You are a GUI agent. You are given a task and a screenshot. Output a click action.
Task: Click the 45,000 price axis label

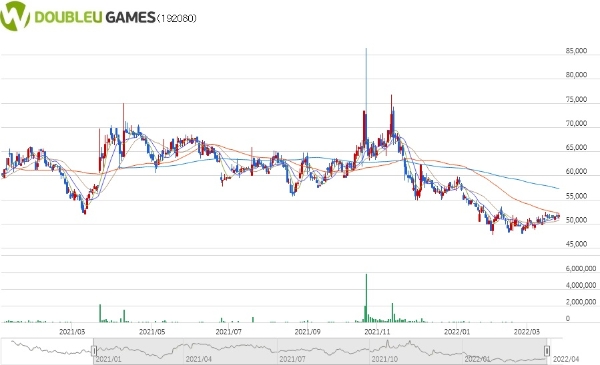point(576,244)
